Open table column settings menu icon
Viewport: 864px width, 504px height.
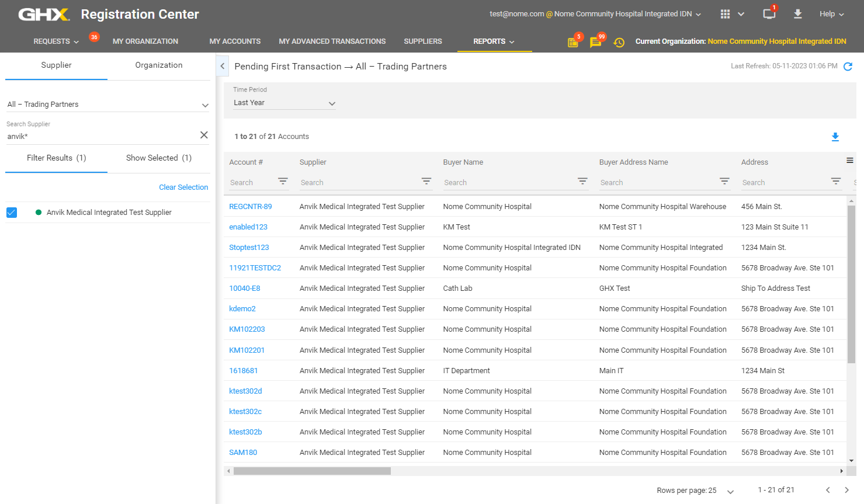pyautogui.click(x=849, y=161)
